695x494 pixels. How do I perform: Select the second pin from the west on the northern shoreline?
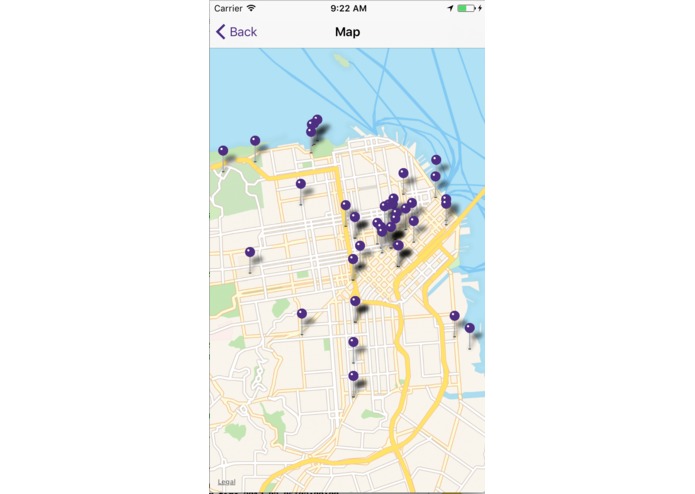point(255,141)
